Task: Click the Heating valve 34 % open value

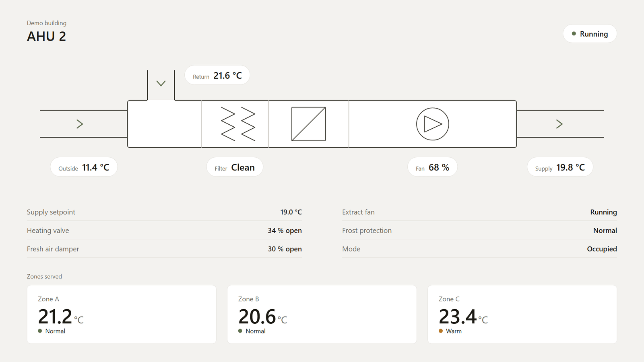Action: pyautogui.click(x=285, y=230)
